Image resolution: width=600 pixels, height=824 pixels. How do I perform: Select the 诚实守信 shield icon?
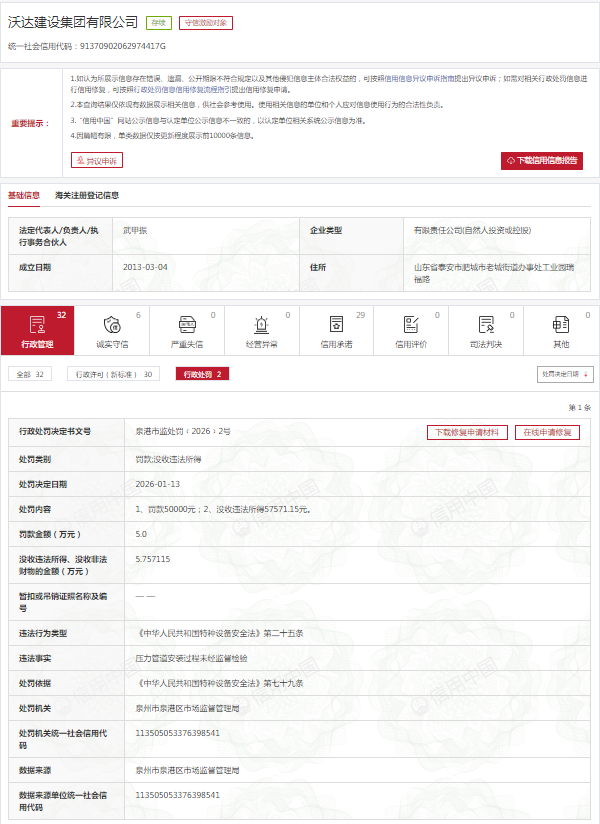point(112,324)
